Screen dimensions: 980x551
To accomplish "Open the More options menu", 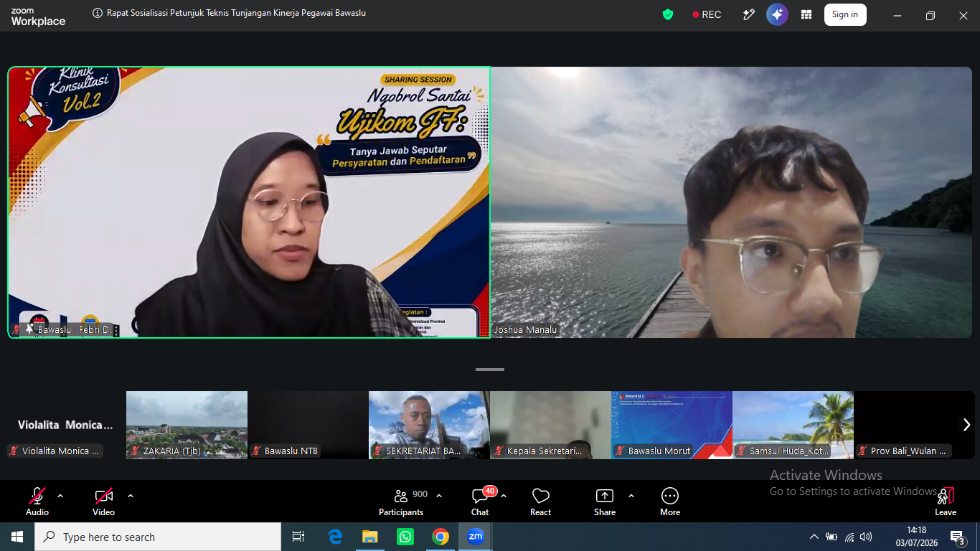I will pos(670,501).
